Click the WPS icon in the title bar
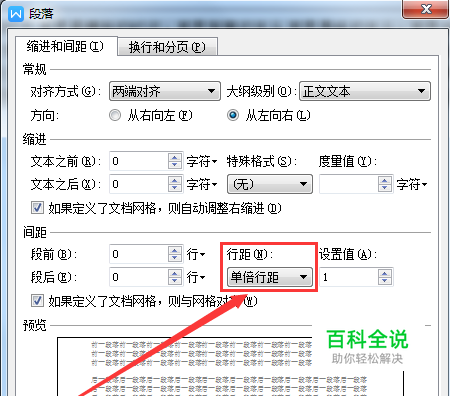The width and height of the screenshot is (450, 396). click(16, 14)
